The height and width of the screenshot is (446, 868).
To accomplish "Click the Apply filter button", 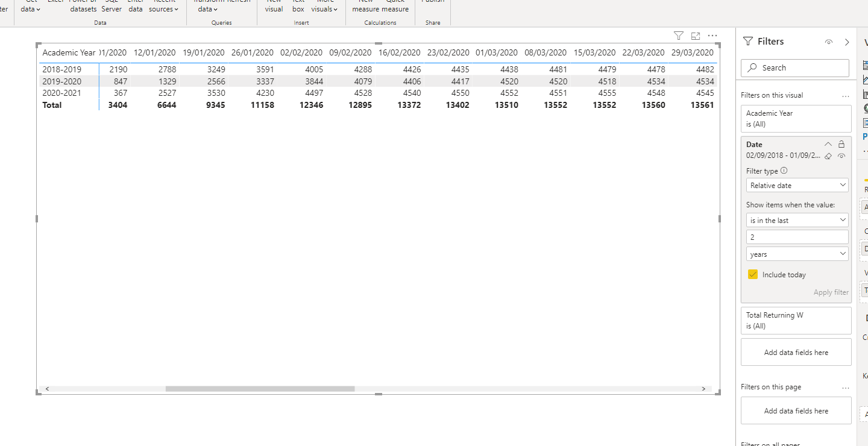I will tap(831, 292).
